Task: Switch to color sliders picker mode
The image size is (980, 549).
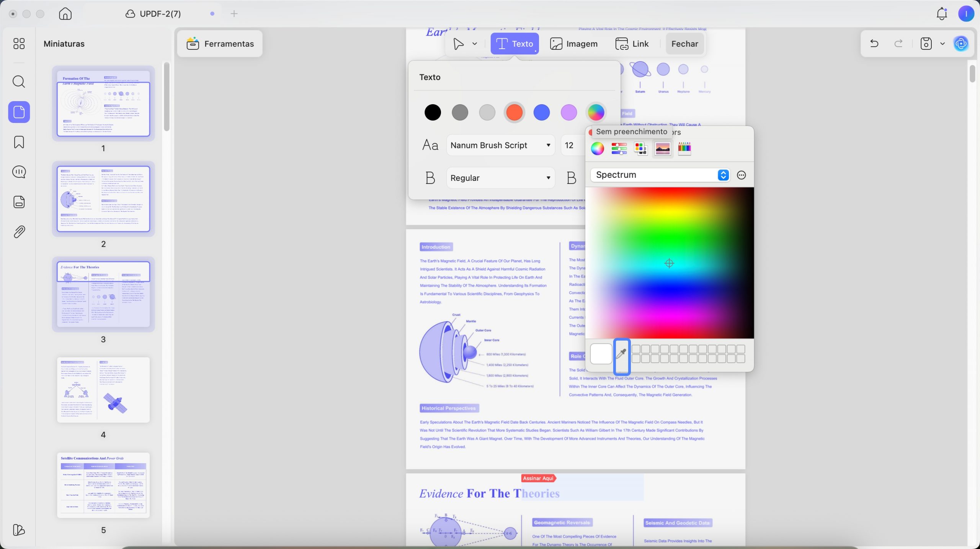Action: [x=619, y=148]
